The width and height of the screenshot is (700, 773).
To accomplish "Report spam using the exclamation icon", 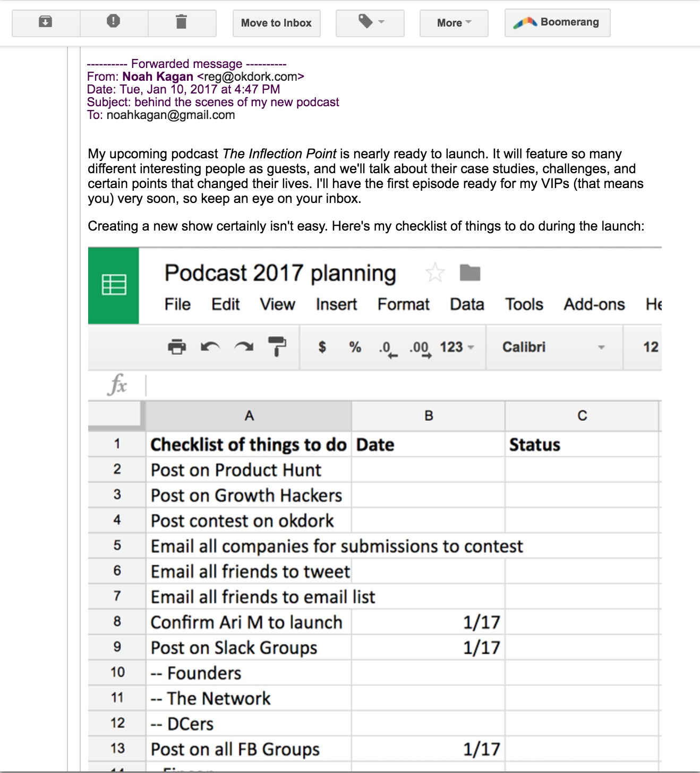I will tap(114, 23).
